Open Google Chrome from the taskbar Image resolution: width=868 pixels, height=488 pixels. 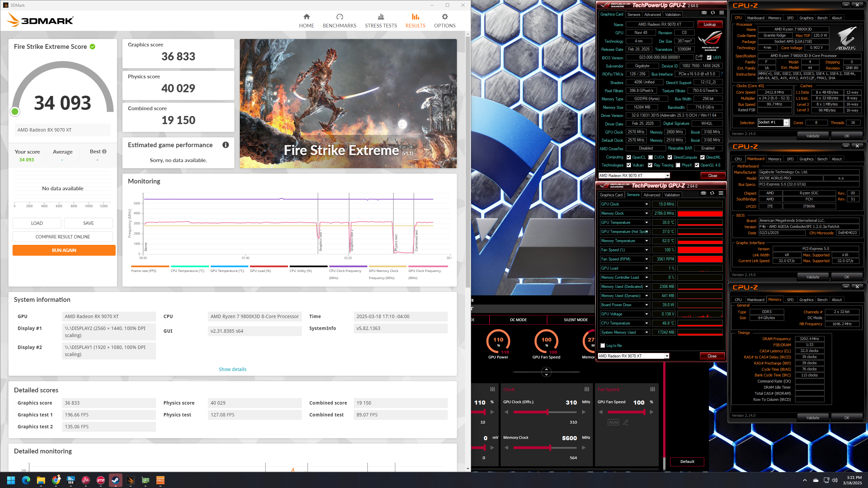56,480
